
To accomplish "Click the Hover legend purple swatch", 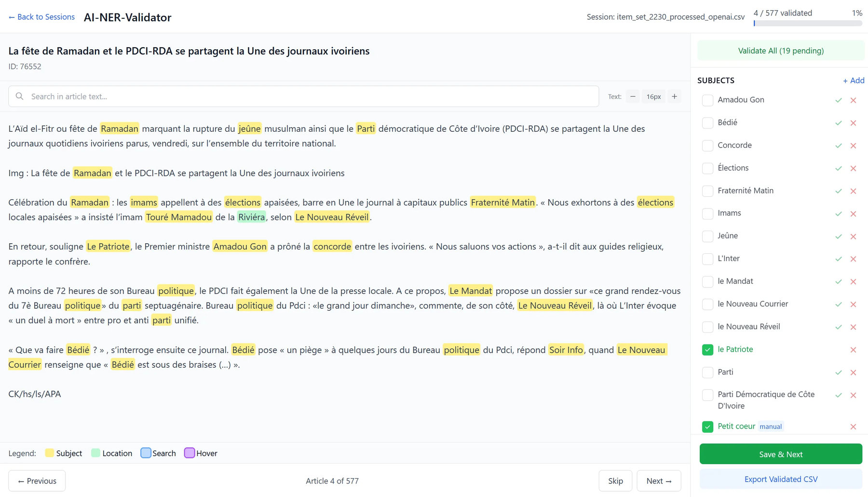I will pyautogui.click(x=190, y=453).
